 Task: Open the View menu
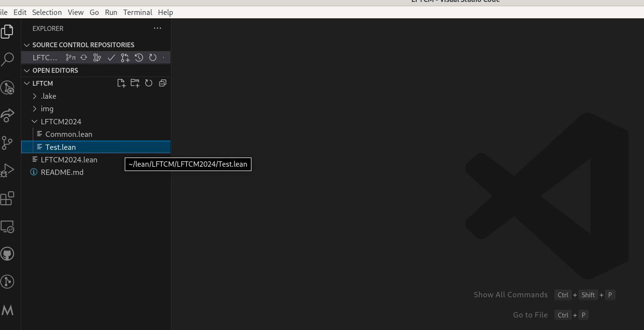click(x=76, y=12)
